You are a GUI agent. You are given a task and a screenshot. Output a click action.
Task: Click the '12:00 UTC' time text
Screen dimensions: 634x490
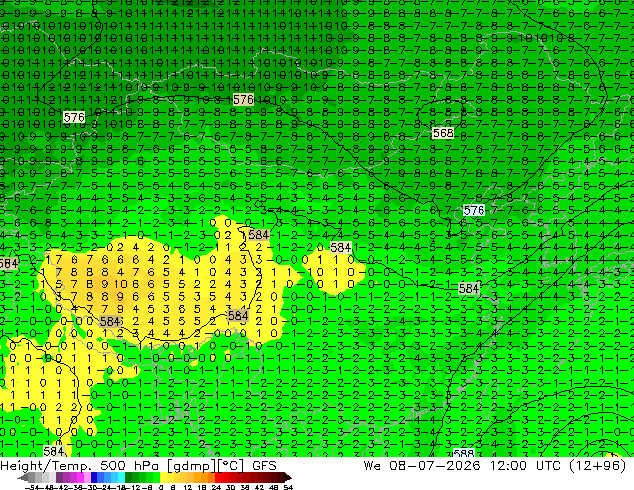pyautogui.click(x=525, y=466)
